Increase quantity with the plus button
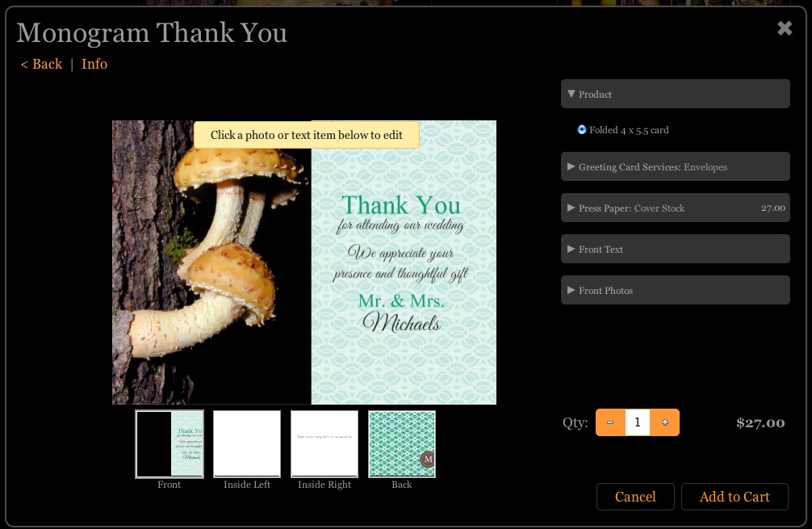The height and width of the screenshot is (529, 812). pyautogui.click(x=665, y=422)
